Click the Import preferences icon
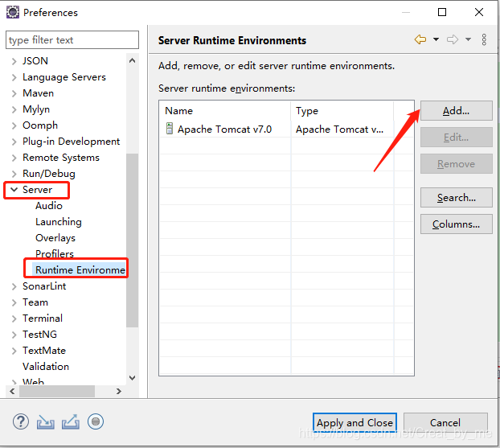500x448 pixels. pyautogui.click(x=45, y=421)
